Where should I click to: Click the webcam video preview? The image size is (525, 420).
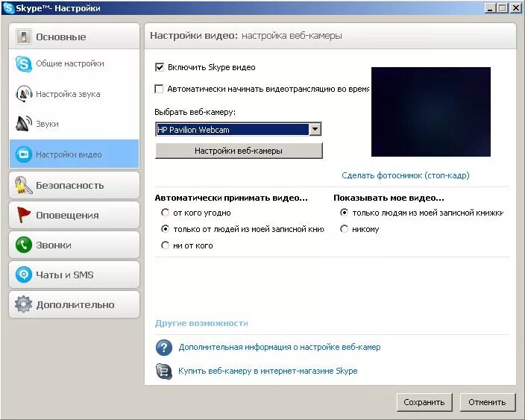point(431,112)
